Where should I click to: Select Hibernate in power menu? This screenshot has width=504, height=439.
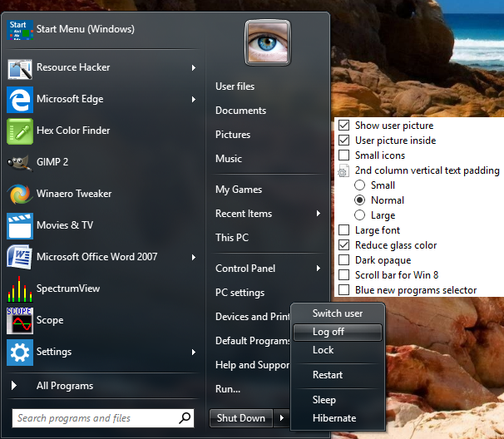[334, 418]
